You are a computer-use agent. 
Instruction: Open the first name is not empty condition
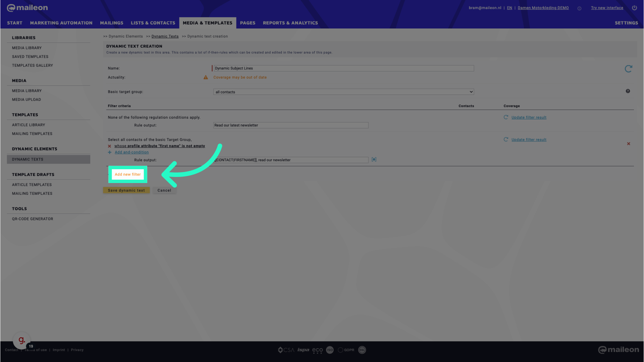(160, 146)
